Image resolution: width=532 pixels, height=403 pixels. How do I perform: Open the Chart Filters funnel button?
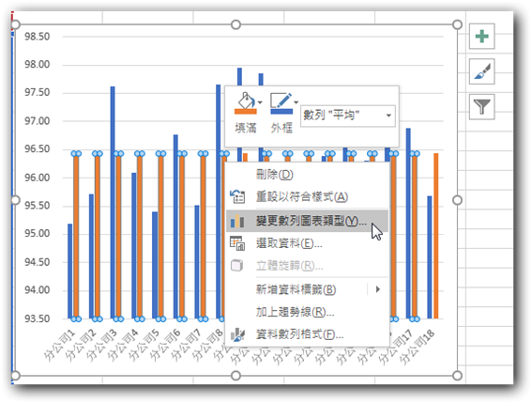pyautogui.click(x=481, y=107)
